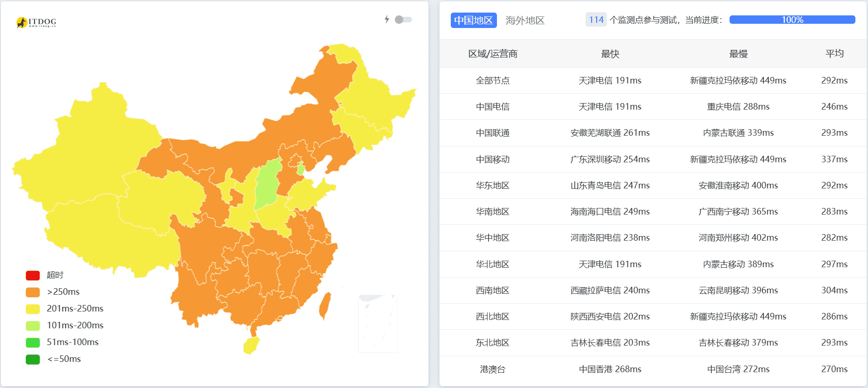Click the 中国移动 row label

click(x=493, y=159)
